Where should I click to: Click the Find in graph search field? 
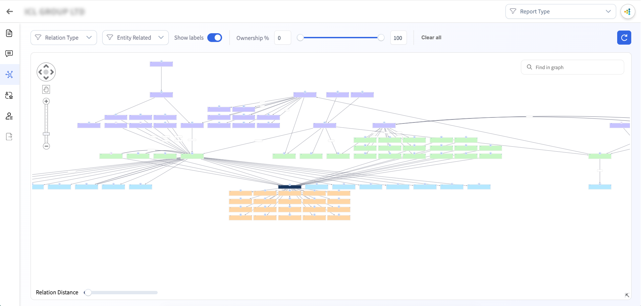click(572, 67)
